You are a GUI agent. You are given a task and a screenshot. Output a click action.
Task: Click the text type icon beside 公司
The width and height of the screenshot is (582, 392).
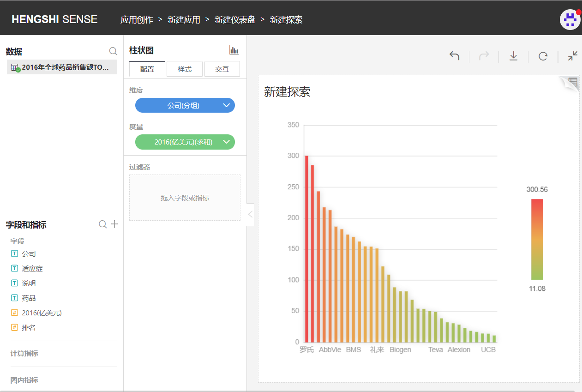pos(14,253)
